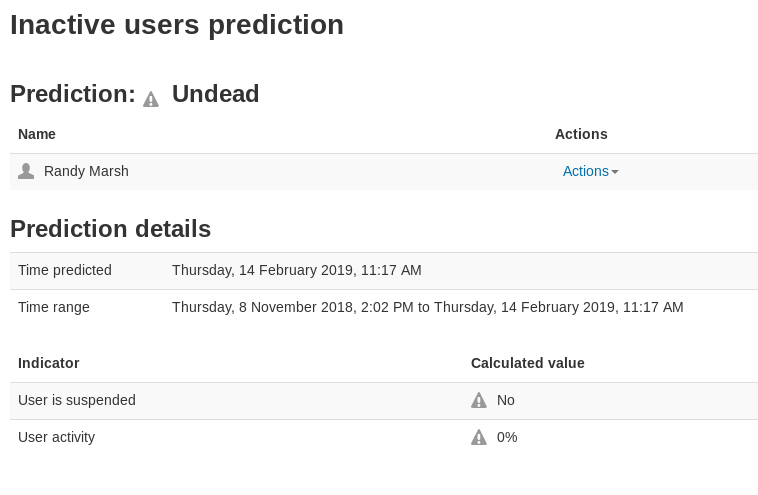This screenshot has width=758, height=495.
Task: Click the Calculated value column header
Action: [528, 363]
